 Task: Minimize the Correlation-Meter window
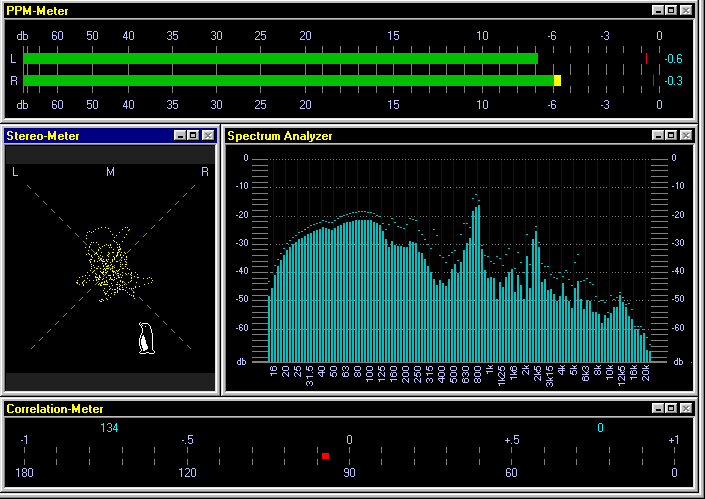[x=658, y=408]
